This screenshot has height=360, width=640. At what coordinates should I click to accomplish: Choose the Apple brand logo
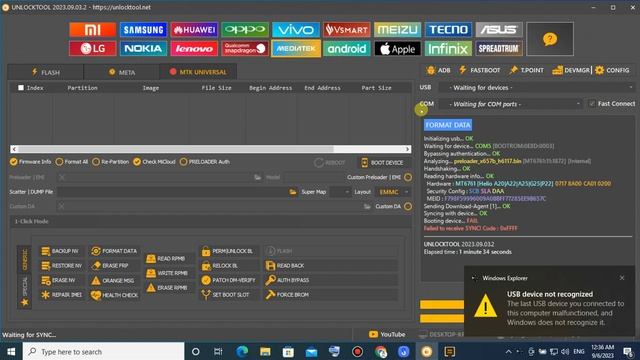(397, 49)
